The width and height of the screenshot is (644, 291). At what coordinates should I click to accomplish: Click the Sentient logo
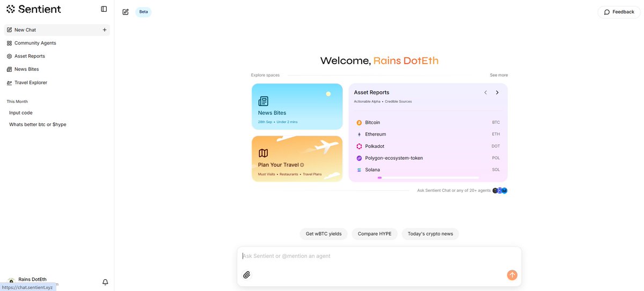[x=34, y=9]
